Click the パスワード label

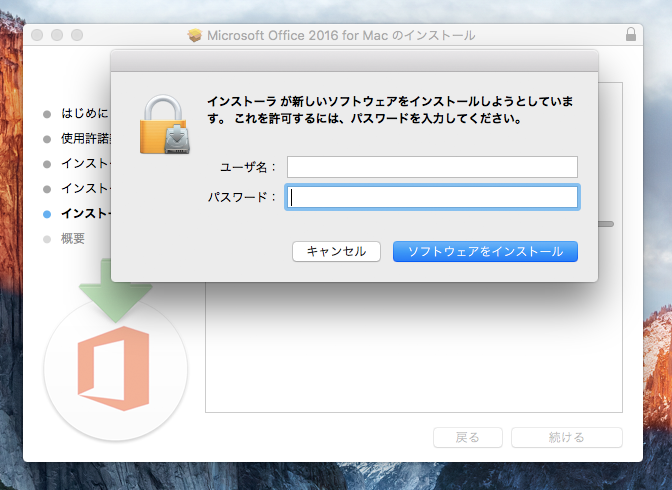242,197
